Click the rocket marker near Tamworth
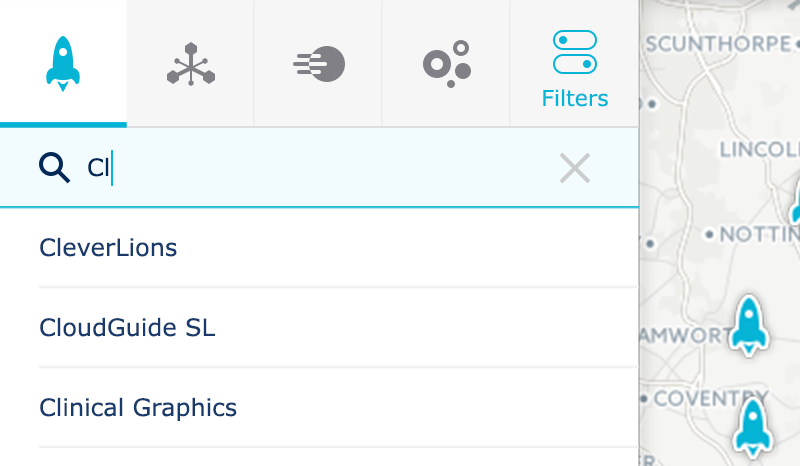This screenshot has height=466, width=800. point(747,325)
